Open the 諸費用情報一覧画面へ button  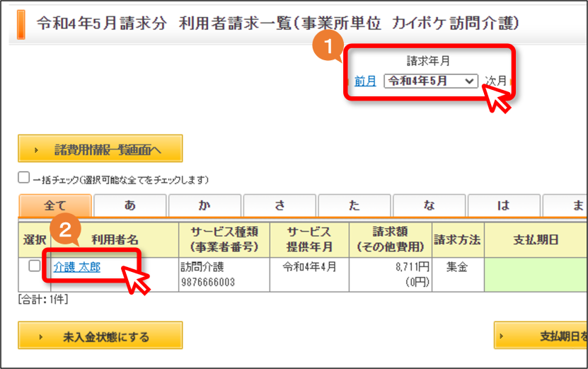pos(100,149)
